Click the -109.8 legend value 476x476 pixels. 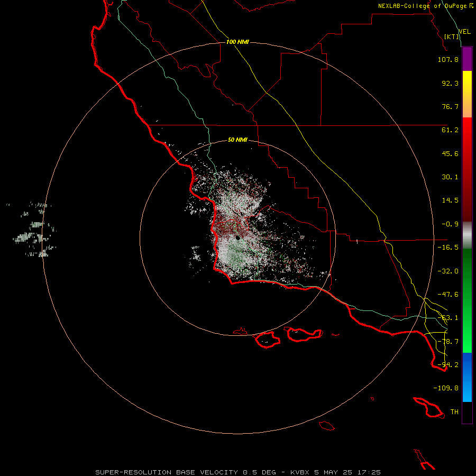446,388
